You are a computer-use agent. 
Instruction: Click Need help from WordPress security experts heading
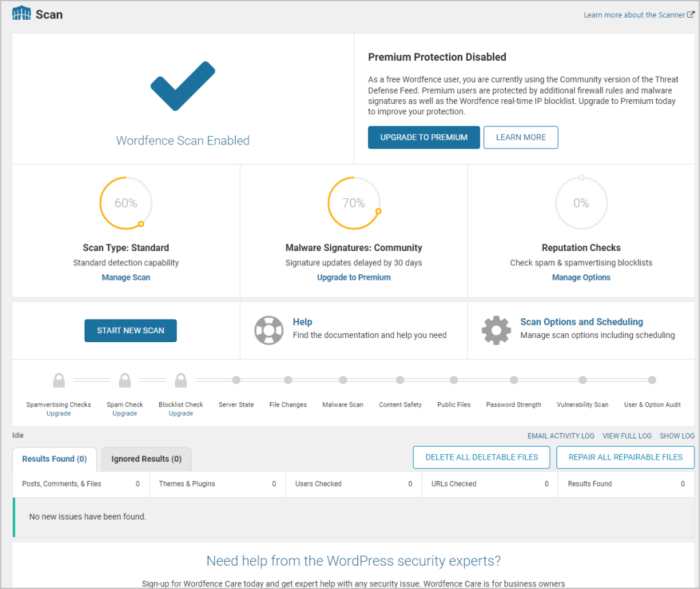pyautogui.click(x=353, y=560)
